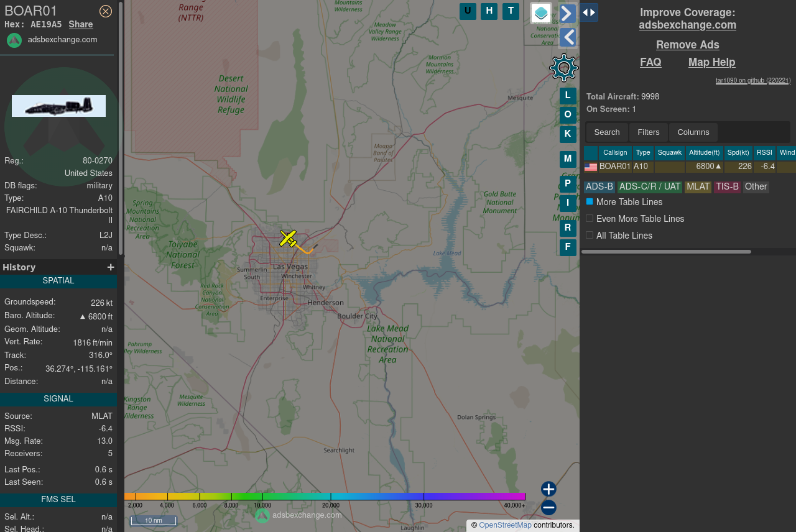Enable All Table Lines checkbox
This screenshot has width=796, height=532.
(590, 236)
